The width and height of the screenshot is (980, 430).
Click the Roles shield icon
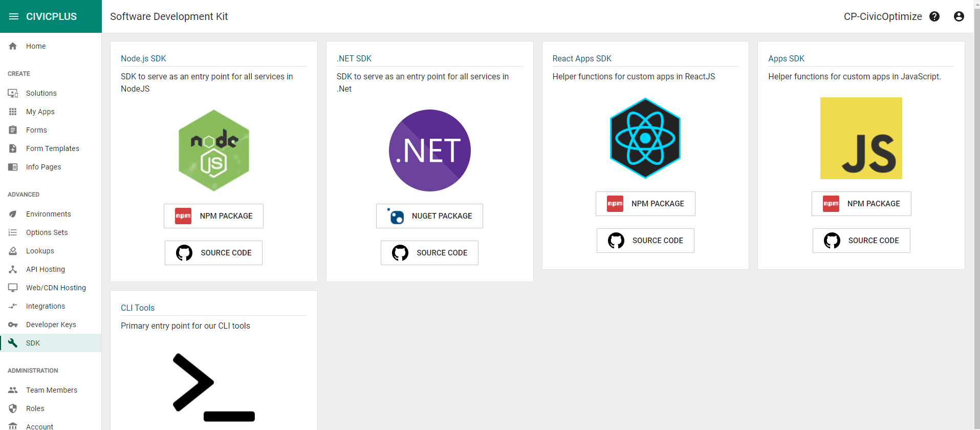click(x=13, y=408)
